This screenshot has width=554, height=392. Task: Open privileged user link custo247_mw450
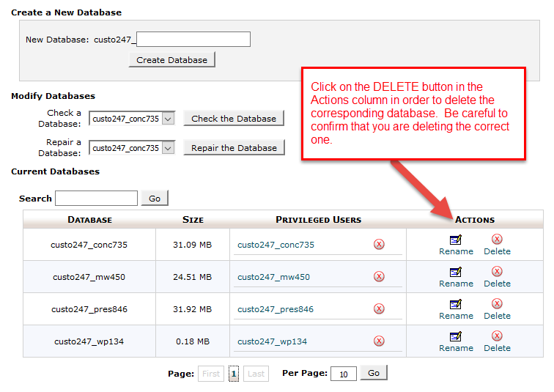(x=273, y=277)
